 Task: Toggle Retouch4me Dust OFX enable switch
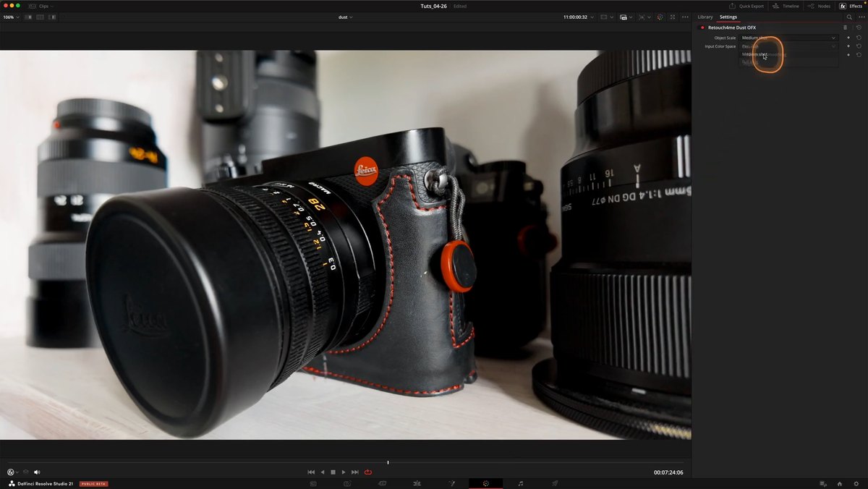[x=702, y=27]
